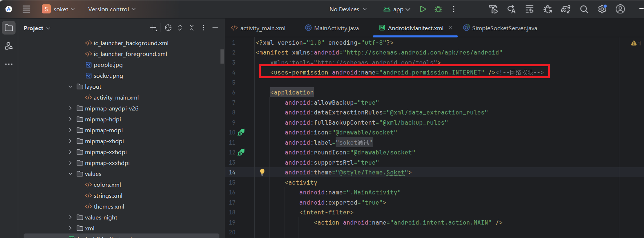The width and height of the screenshot is (644, 238).
Task: Expand all in Project tree
Action: point(180,28)
